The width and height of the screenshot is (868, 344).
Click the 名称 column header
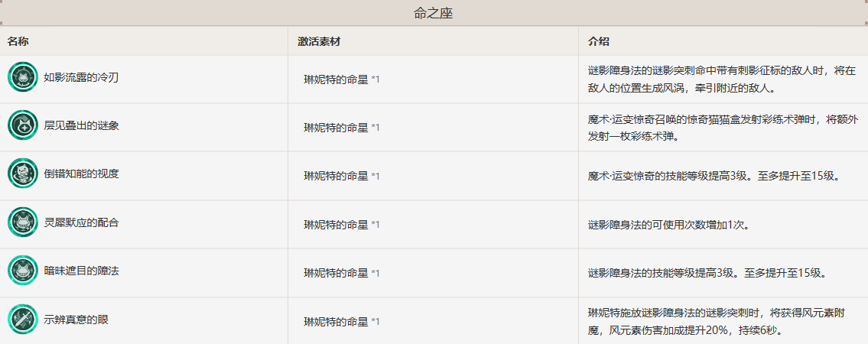18,41
